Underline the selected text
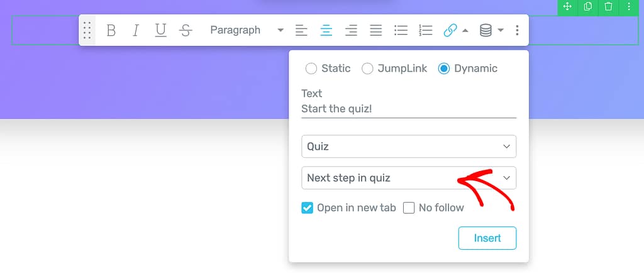This screenshot has width=644, height=273. coord(160,30)
